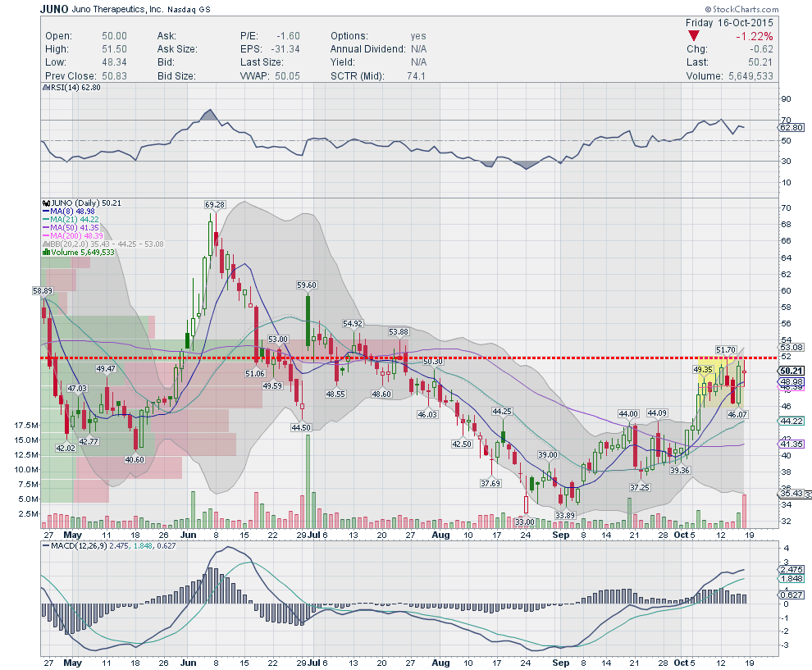The image size is (812, 670).
Task: Click the 54.92 price annotation
Action: (353, 324)
